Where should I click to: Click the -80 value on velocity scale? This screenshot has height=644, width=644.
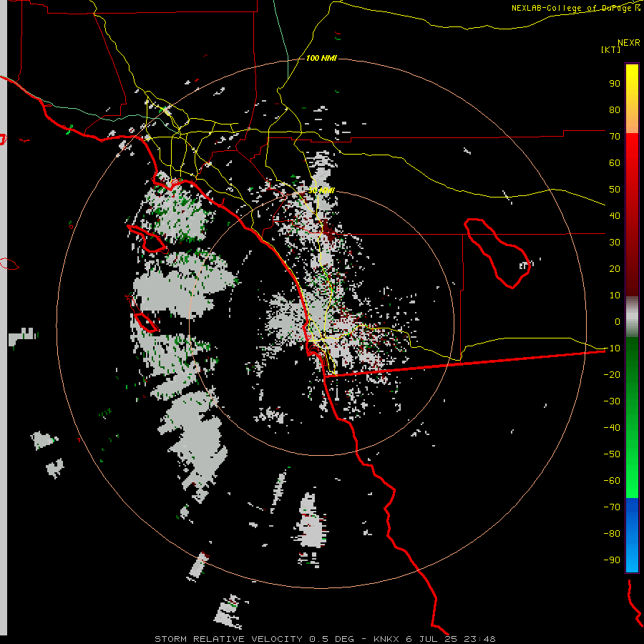(612, 534)
